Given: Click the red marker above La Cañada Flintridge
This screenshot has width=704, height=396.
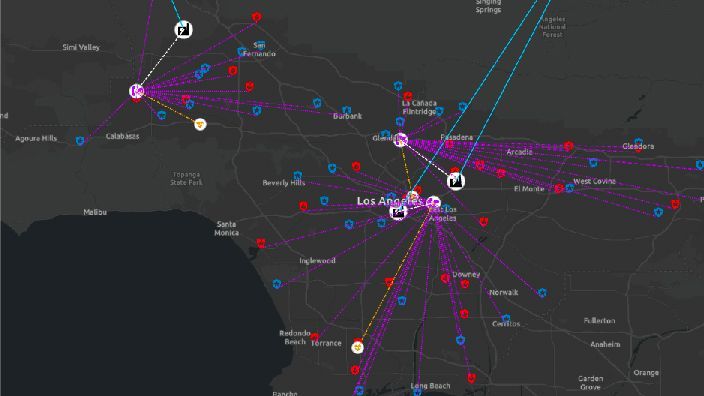Looking at the screenshot, I should pos(408,97).
